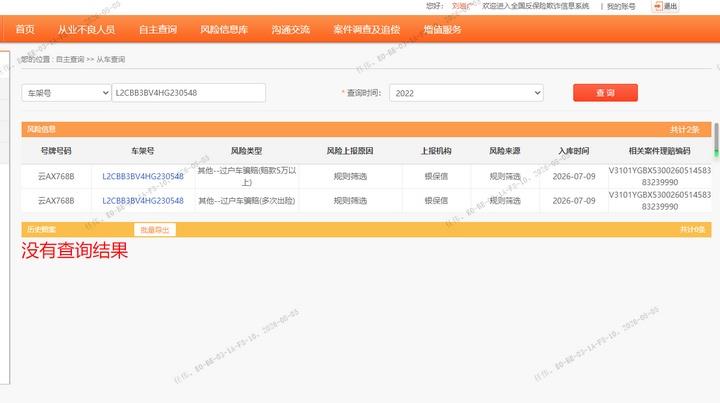Click 云AX768B plate in 多次出险 row
720x403 pixels.
[x=56, y=201]
